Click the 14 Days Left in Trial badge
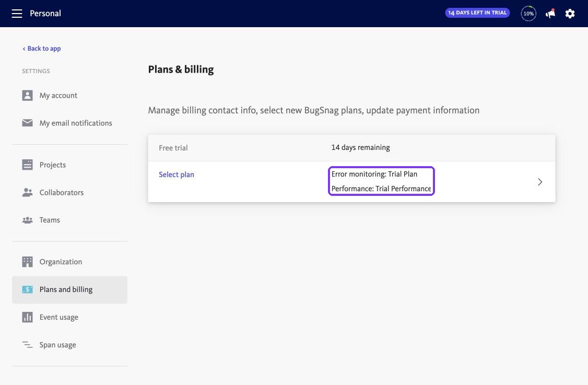Image resolution: width=588 pixels, height=385 pixels. [x=477, y=13]
